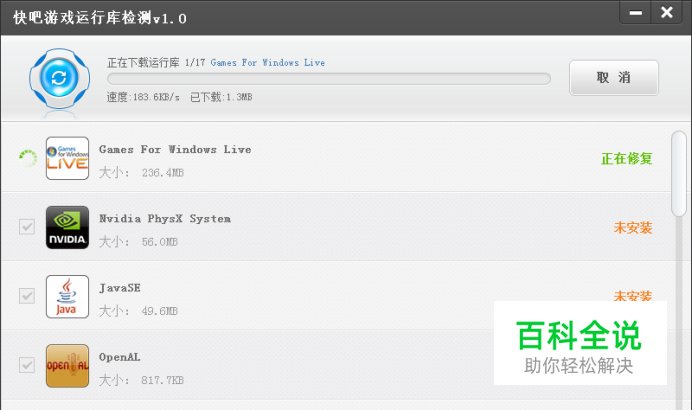The width and height of the screenshot is (692, 410).
Task: Click the 已下载:1.3MB downloaded text
Action: pos(221,97)
